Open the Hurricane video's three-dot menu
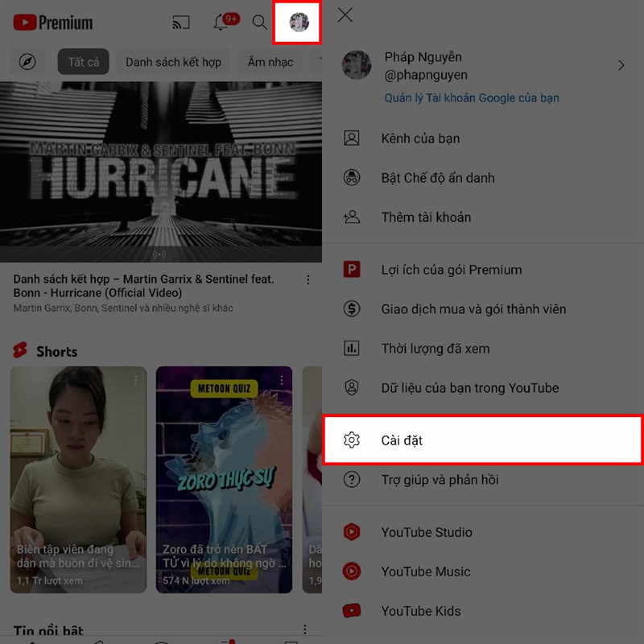644x644 pixels. tap(308, 279)
